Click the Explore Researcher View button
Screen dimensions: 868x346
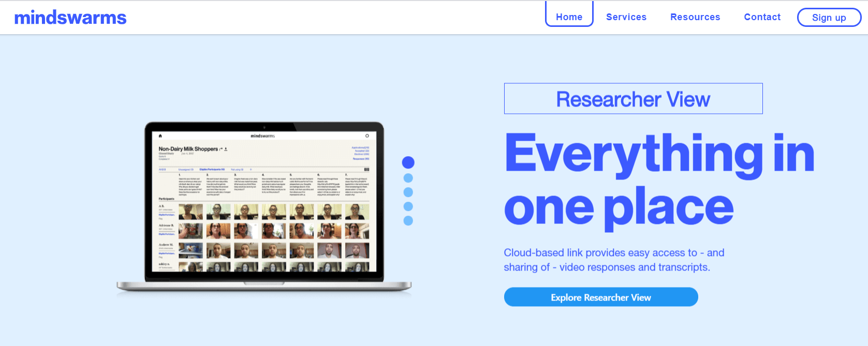[x=601, y=297]
